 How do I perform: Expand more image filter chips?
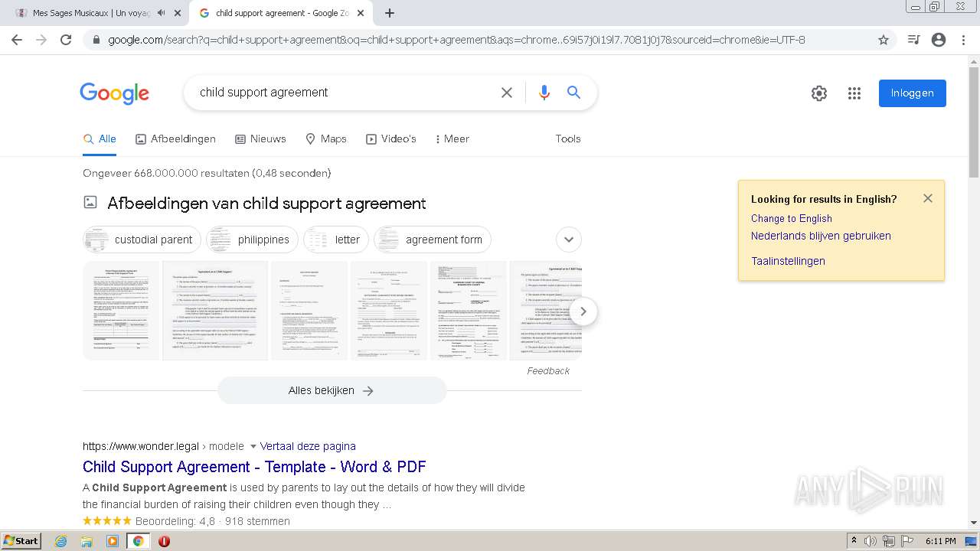tap(569, 240)
